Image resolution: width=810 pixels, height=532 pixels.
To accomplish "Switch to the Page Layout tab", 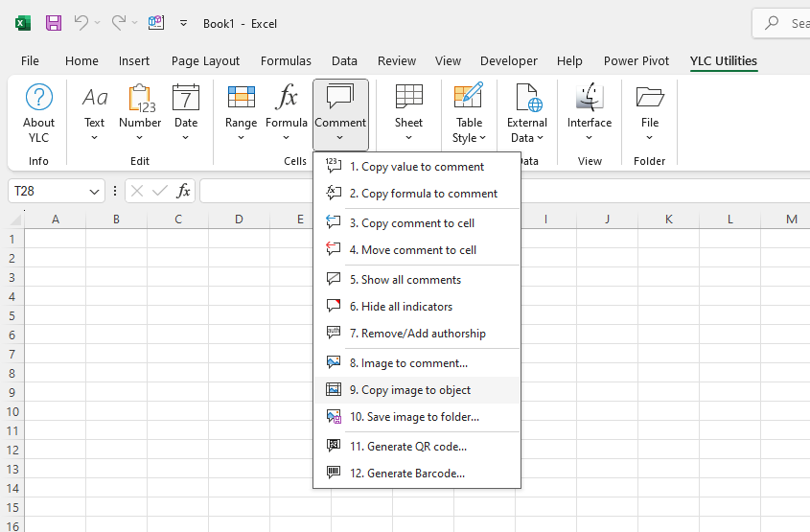I will tap(205, 61).
